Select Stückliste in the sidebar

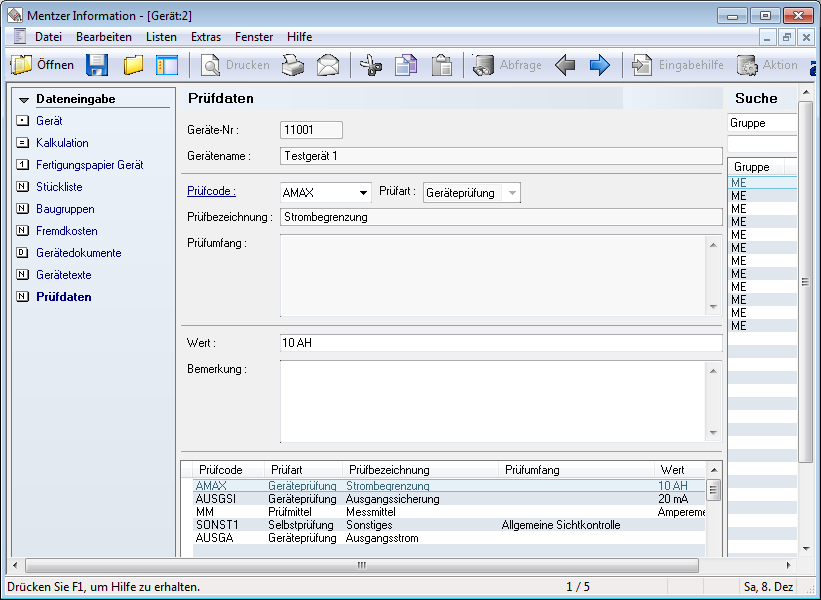(59, 187)
